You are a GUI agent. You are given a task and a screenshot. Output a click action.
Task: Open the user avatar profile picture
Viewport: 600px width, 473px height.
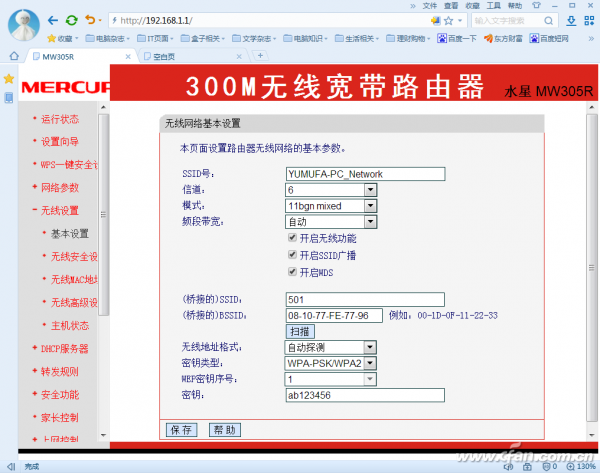click(24, 25)
